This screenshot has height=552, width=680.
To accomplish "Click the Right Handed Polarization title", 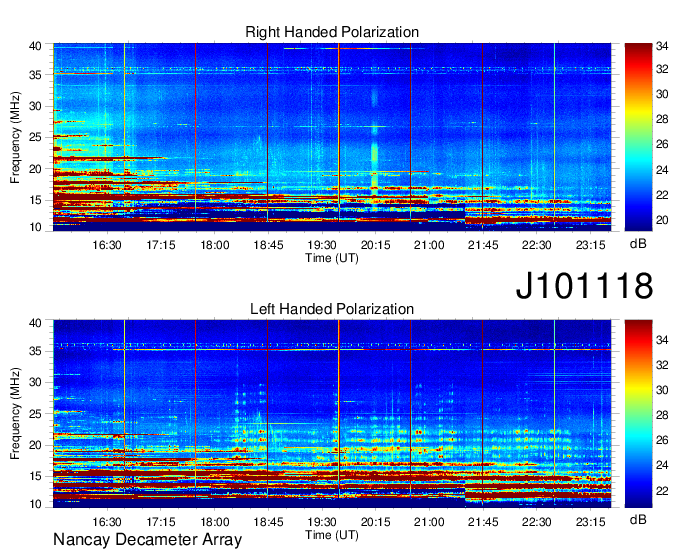I will pos(332,32).
